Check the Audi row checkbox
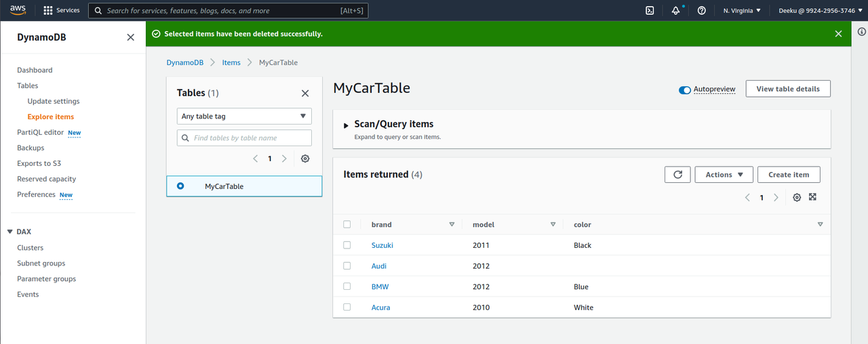 pyautogui.click(x=347, y=266)
